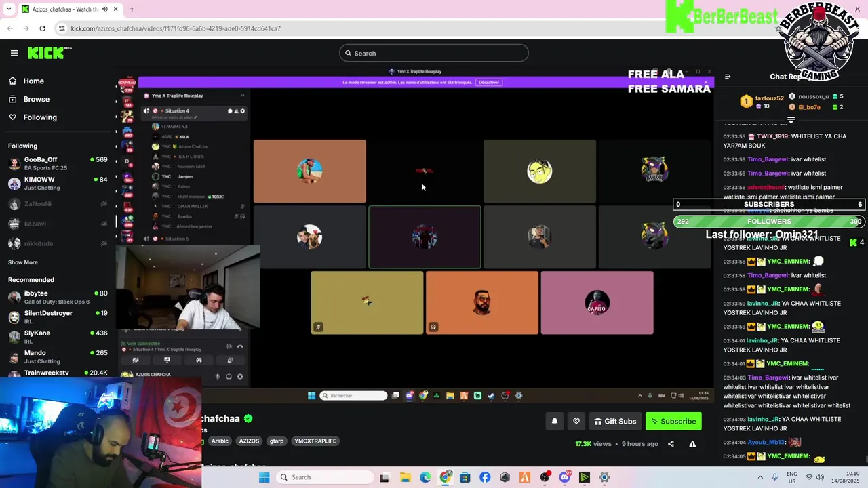This screenshot has width=868, height=488.
Task: Click Désactiver on streamer mode banner
Action: [488, 82]
